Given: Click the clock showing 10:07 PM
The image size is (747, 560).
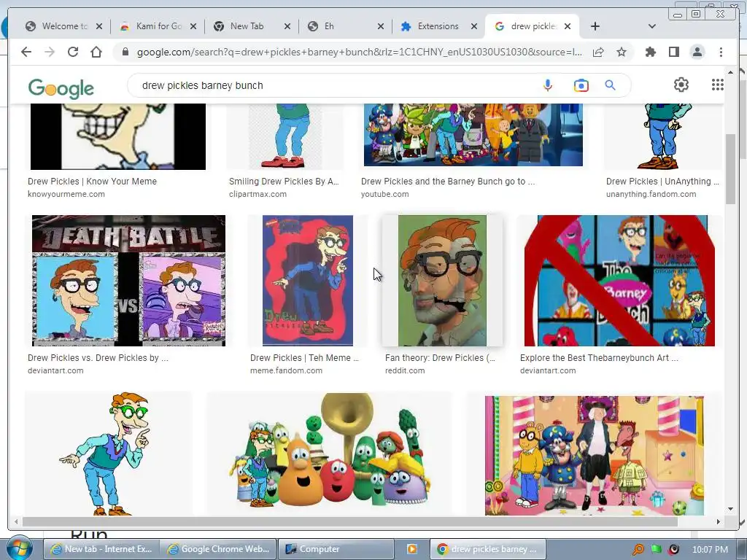Looking at the screenshot, I should pos(710,550).
